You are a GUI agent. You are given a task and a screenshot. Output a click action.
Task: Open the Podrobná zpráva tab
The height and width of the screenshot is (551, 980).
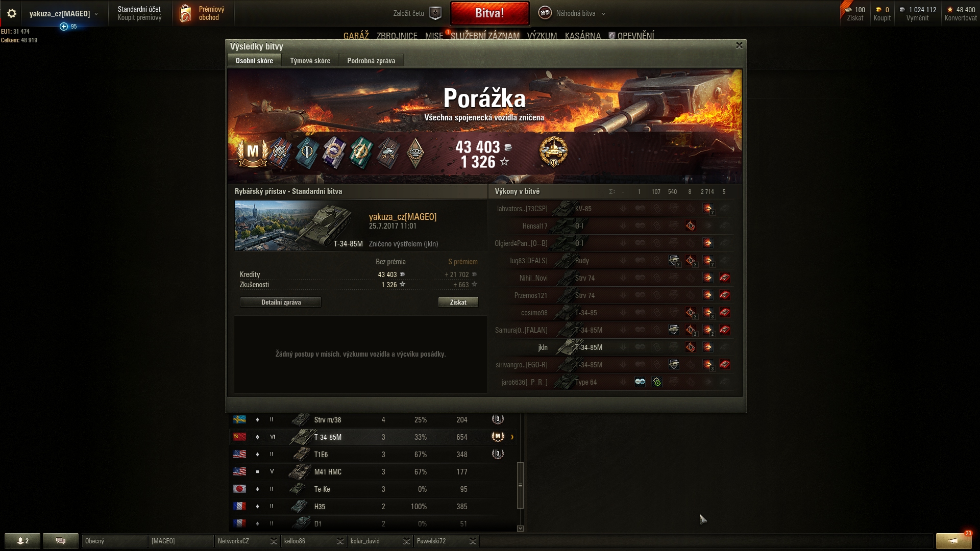click(371, 61)
